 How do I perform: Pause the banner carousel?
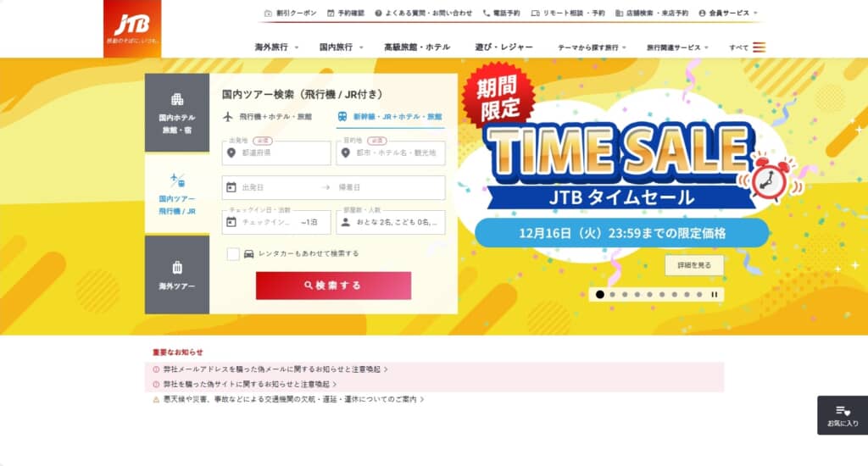click(714, 295)
